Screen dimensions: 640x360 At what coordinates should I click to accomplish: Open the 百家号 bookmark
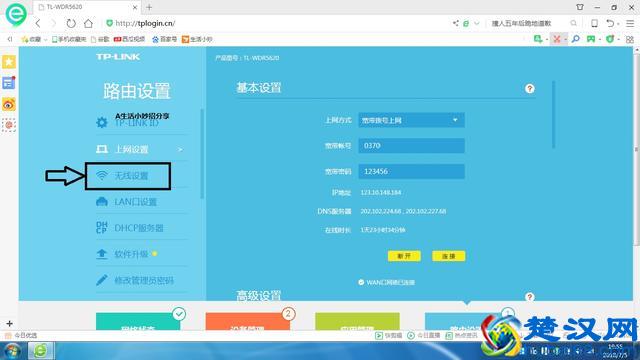pyautogui.click(x=164, y=39)
